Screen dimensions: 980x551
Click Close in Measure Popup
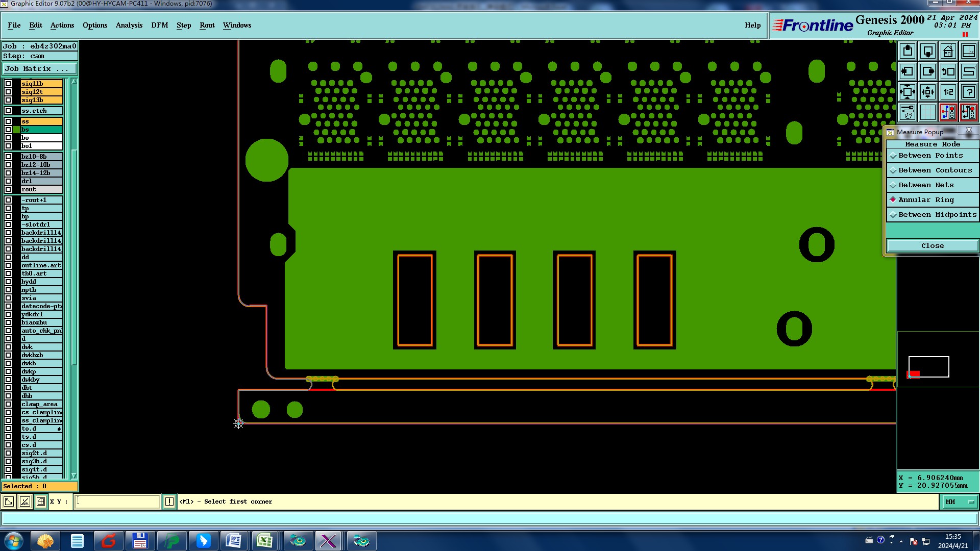click(x=932, y=246)
